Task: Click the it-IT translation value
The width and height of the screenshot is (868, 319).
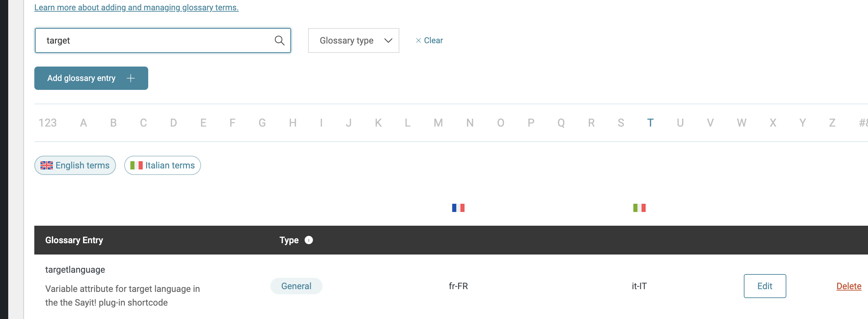Action: [640, 286]
